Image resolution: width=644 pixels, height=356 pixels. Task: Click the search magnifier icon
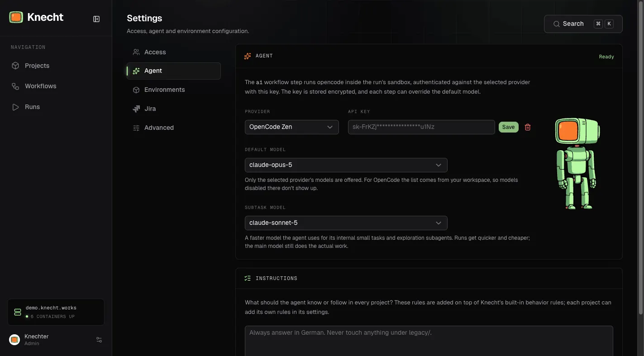pyautogui.click(x=557, y=24)
